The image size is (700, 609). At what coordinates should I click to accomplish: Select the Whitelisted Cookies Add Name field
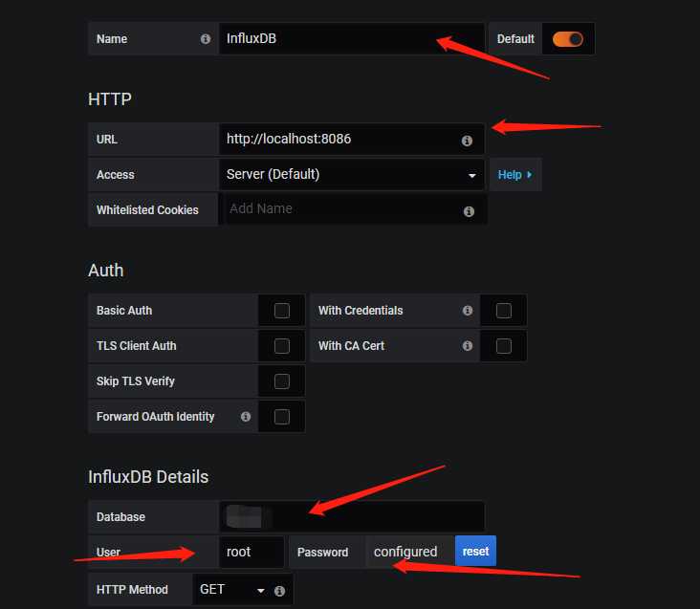[x=353, y=208]
